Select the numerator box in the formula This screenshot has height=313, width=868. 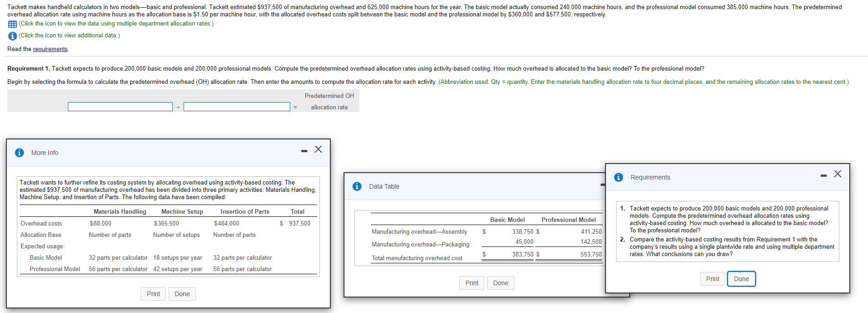click(120, 107)
